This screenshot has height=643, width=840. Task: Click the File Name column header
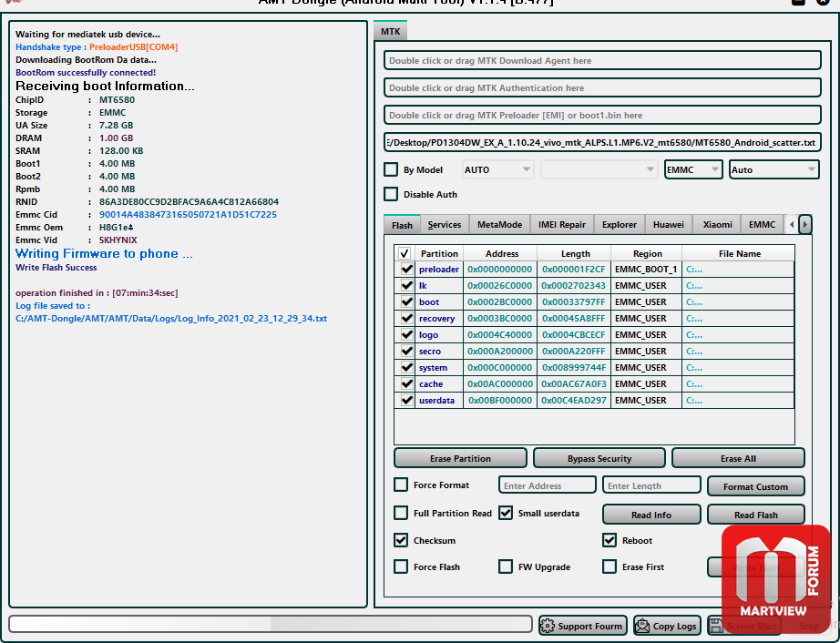pyautogui.click(x=739, y=253)
